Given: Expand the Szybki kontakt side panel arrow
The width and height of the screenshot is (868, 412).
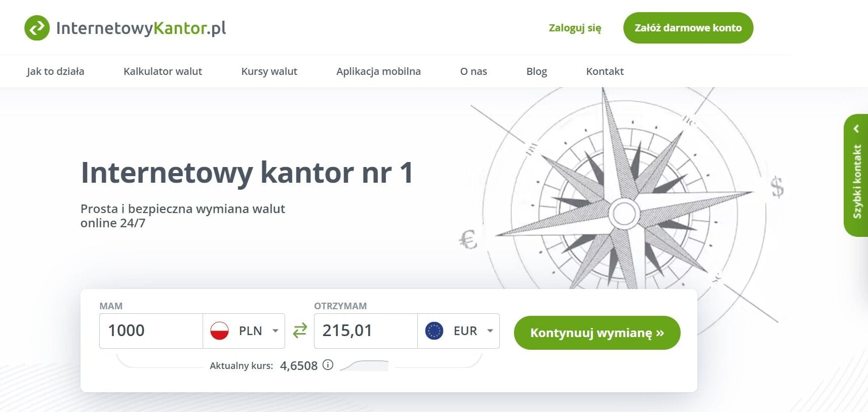Looking at the screenshot, I should (856, 129).
